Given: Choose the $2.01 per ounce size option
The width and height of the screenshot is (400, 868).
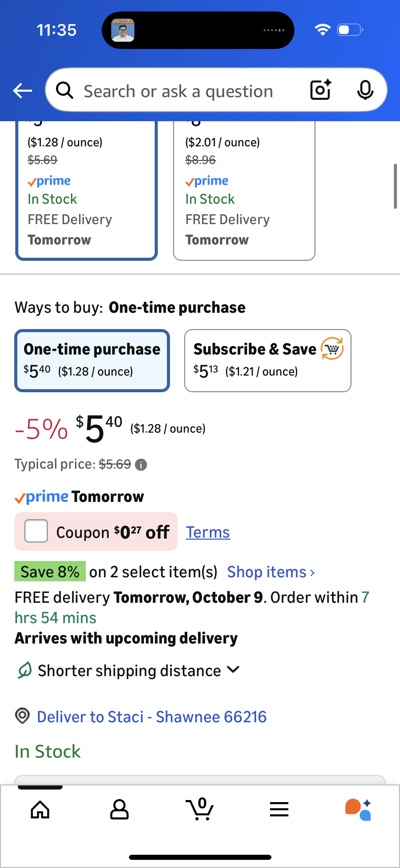Looking at the screenshot, I should [x=244, y=190].
